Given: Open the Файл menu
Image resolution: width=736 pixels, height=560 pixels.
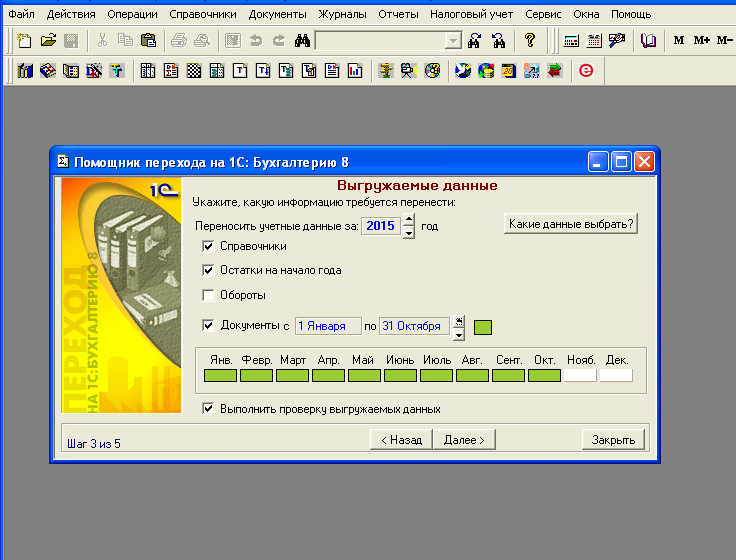Looking at the screenshot, I should pyautogui.click(x=22, y=15).
